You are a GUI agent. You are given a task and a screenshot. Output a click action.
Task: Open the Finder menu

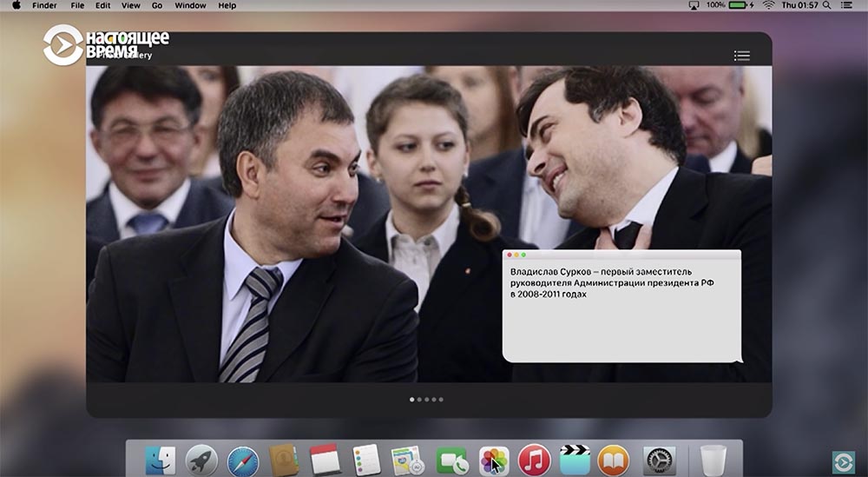coord(44,5)
